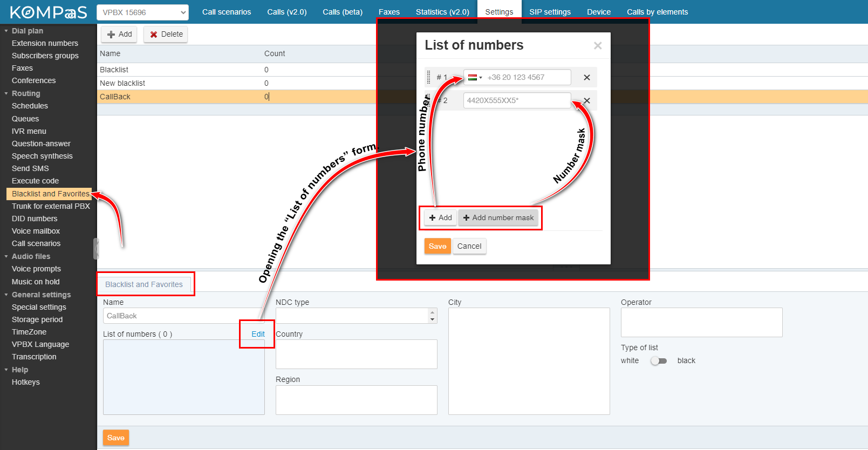Open Trunk for external PBX
Screen dimensions: 868x450
pos(51,206)
